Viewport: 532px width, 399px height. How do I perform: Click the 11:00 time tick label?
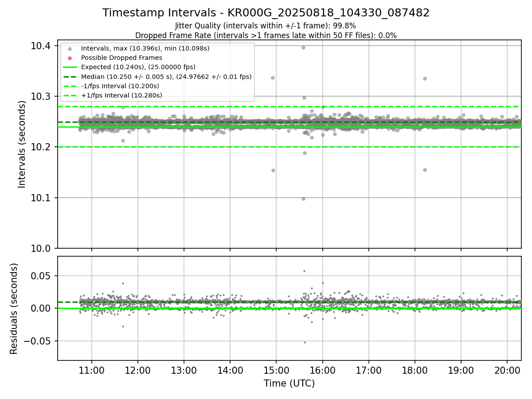click(92, 369)
